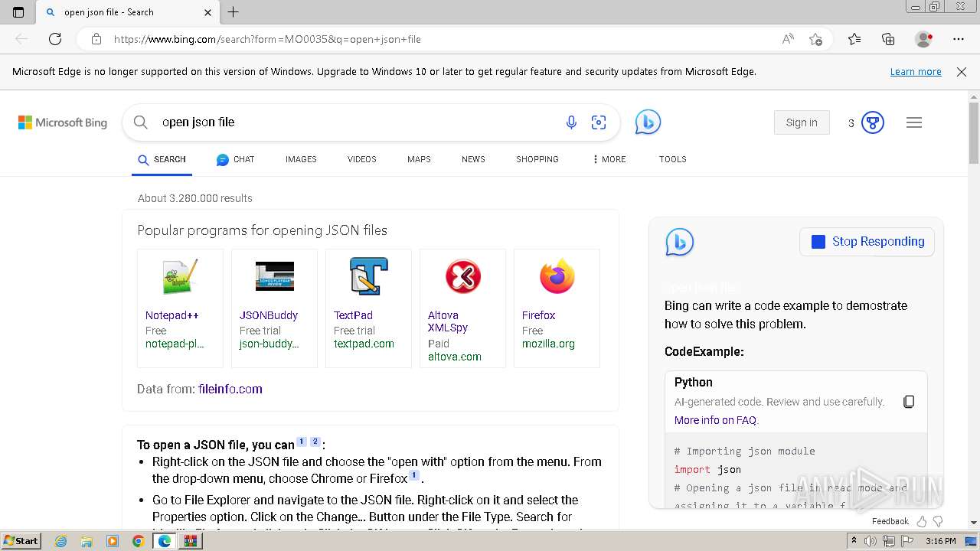Image resolution: width=980 pixels, height=551 pixels.
Task: Switch to the MAPS tab
Action: click(419, 159)
